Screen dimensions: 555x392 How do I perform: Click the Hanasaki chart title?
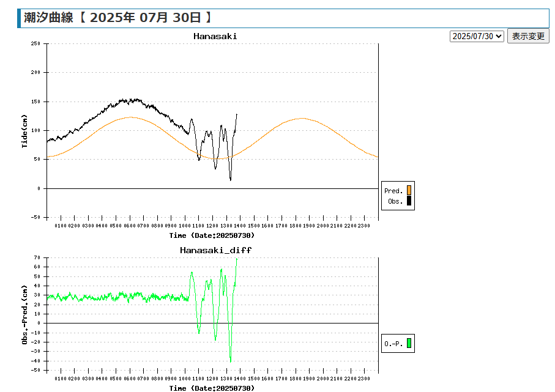tap(215, 36)
